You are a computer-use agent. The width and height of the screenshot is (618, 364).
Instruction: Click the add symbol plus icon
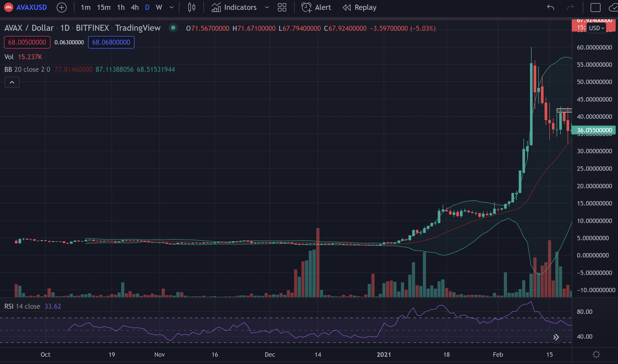[x=61, y=7]
